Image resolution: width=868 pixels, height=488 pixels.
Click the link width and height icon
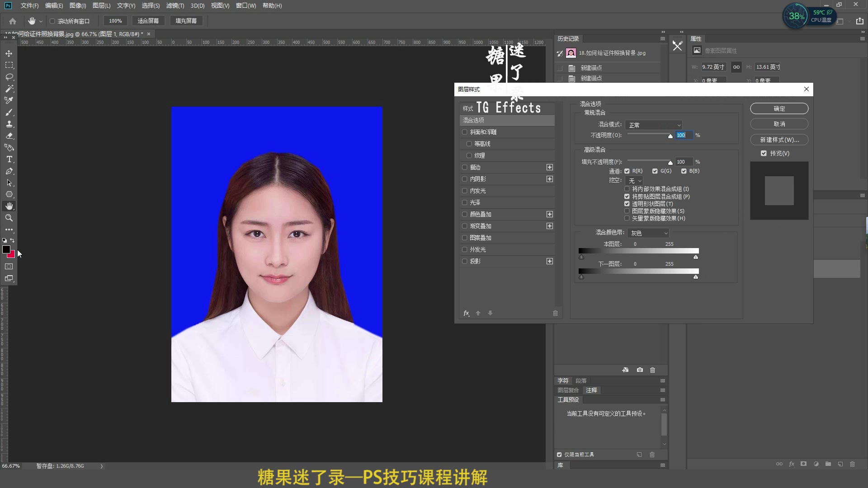click(x=736, y=67)
